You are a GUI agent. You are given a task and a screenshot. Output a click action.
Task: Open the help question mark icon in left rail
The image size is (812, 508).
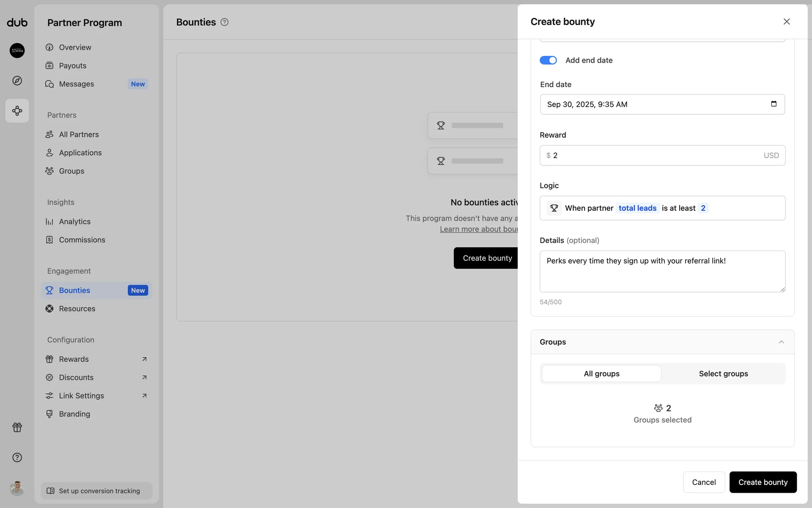click(17, 457)
